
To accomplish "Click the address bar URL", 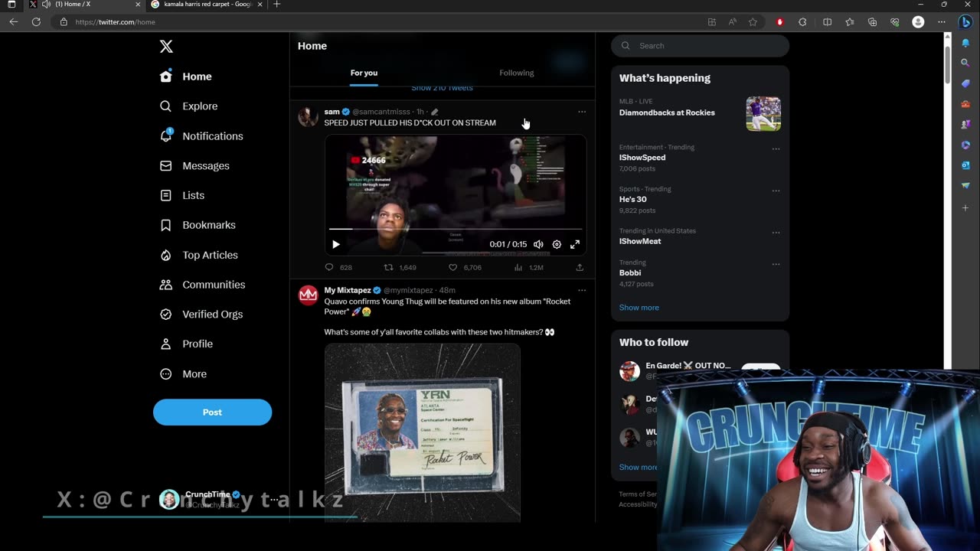I will (115, 22).
